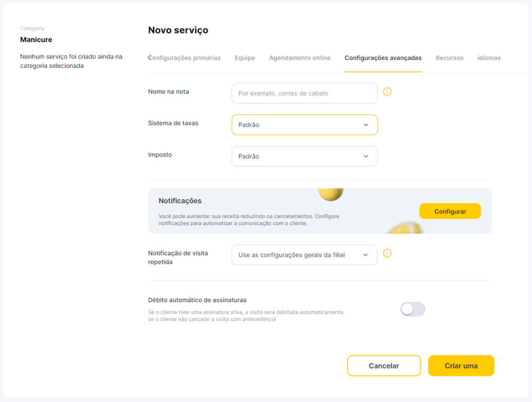Open Configurações primárias tab
The height and width of the screenshot is (402, 532).
click(186, 58)
